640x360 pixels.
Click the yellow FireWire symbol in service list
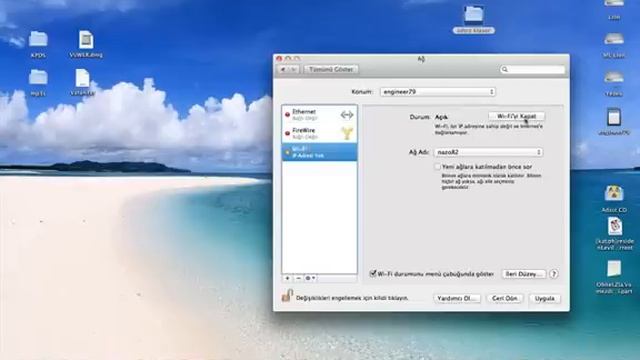347,133
